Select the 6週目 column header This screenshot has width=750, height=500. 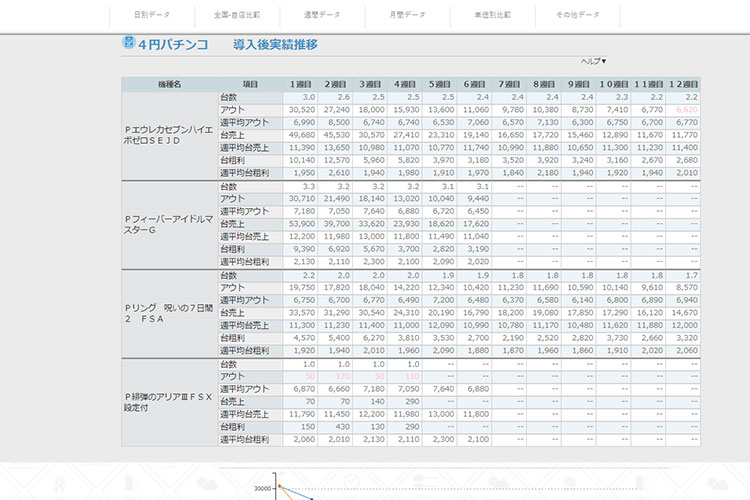click(x=474, y=84)
